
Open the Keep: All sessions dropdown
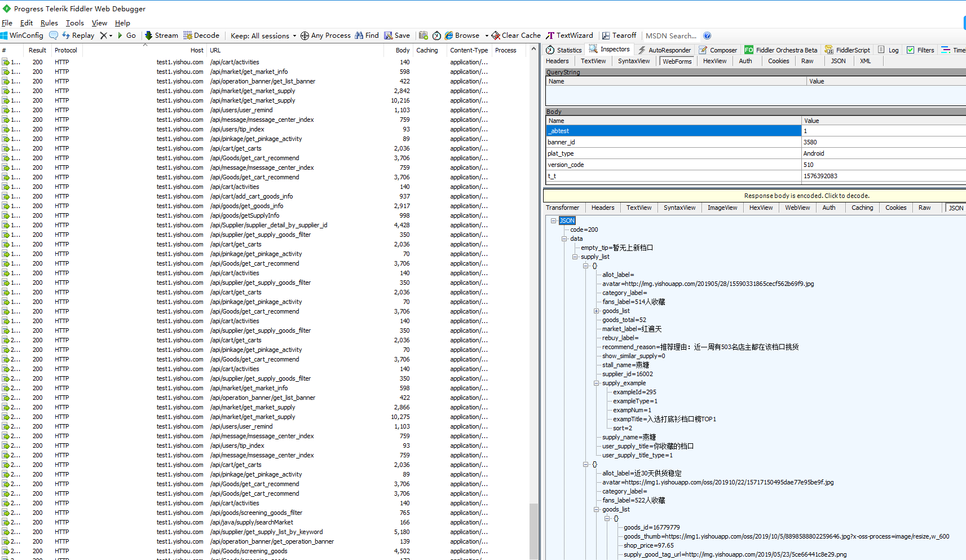pyautogui.click(x=263, y=36)
